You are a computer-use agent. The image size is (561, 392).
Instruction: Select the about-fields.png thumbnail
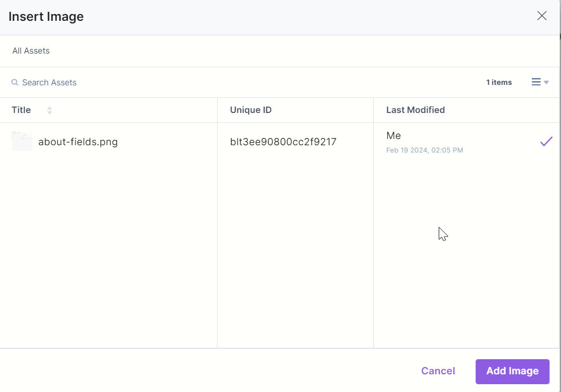tap(22, 142)
